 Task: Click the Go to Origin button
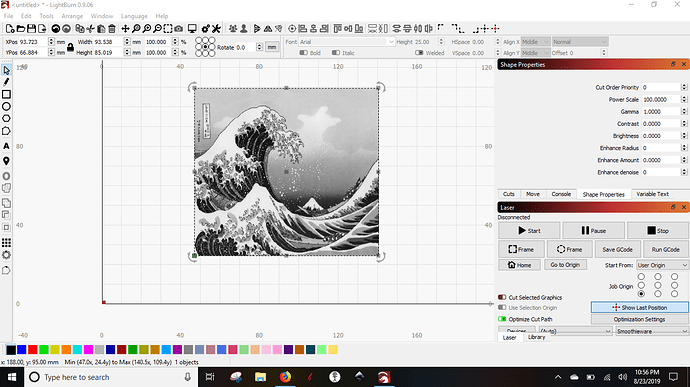pos(565,265)
